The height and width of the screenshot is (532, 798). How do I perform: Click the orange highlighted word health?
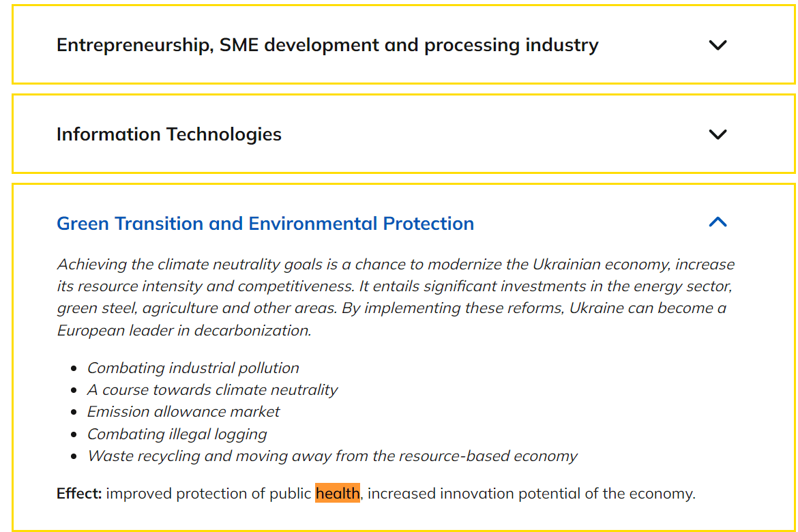click(x=337, y=493)
